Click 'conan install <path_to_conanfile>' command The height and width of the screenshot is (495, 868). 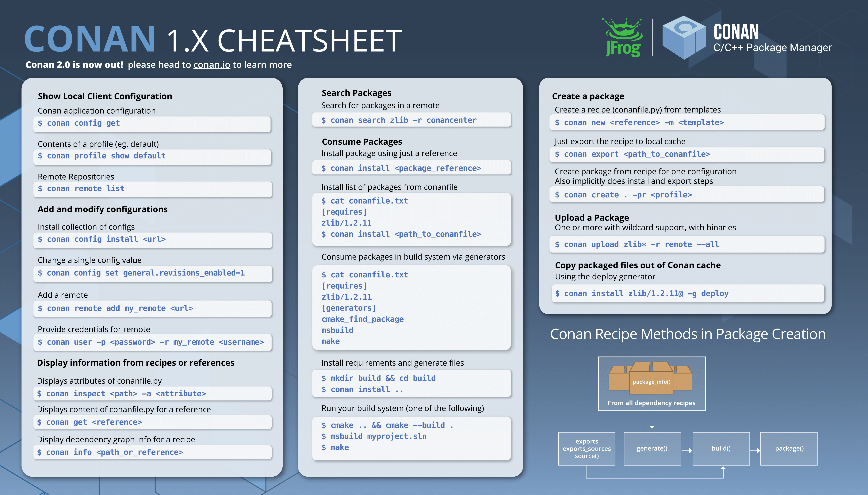point(401,234)
